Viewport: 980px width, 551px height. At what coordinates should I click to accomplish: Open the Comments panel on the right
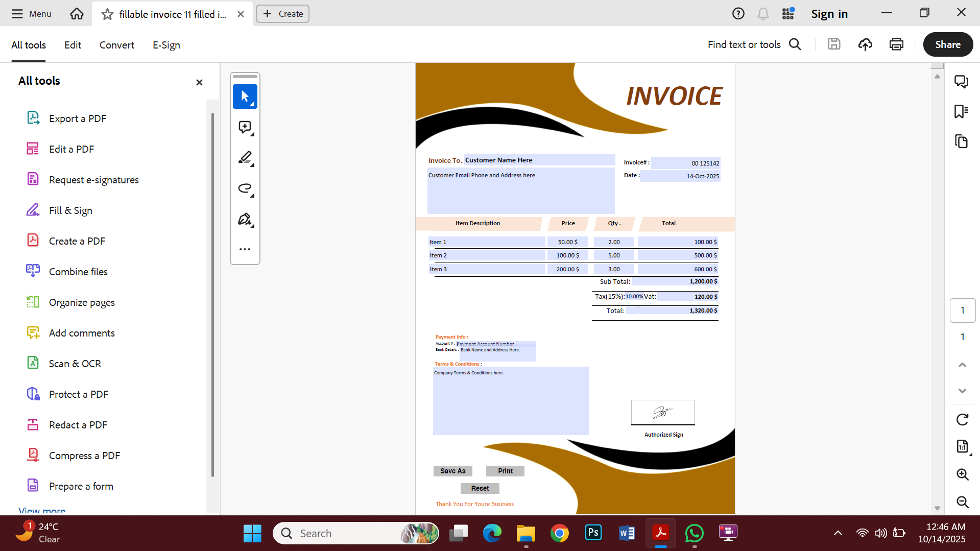(962, 81)
